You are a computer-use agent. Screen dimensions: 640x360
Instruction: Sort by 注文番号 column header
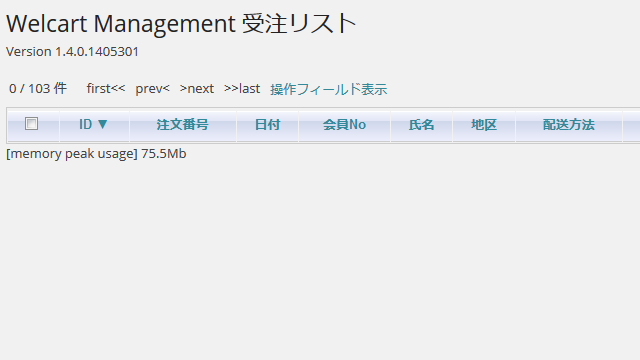(182, 124)
